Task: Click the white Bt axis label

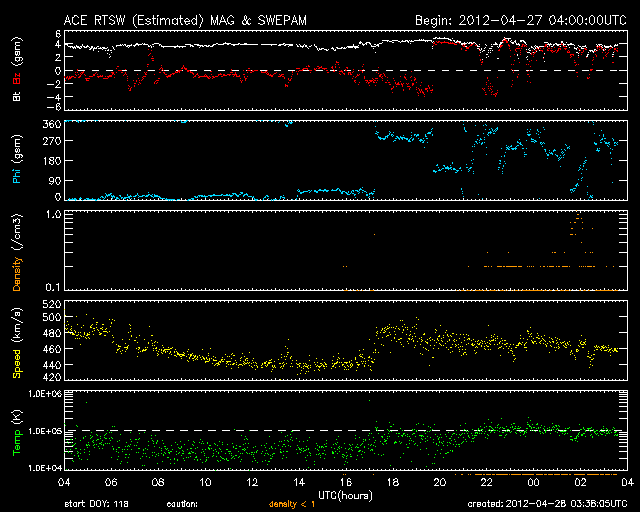Action: 16,99
